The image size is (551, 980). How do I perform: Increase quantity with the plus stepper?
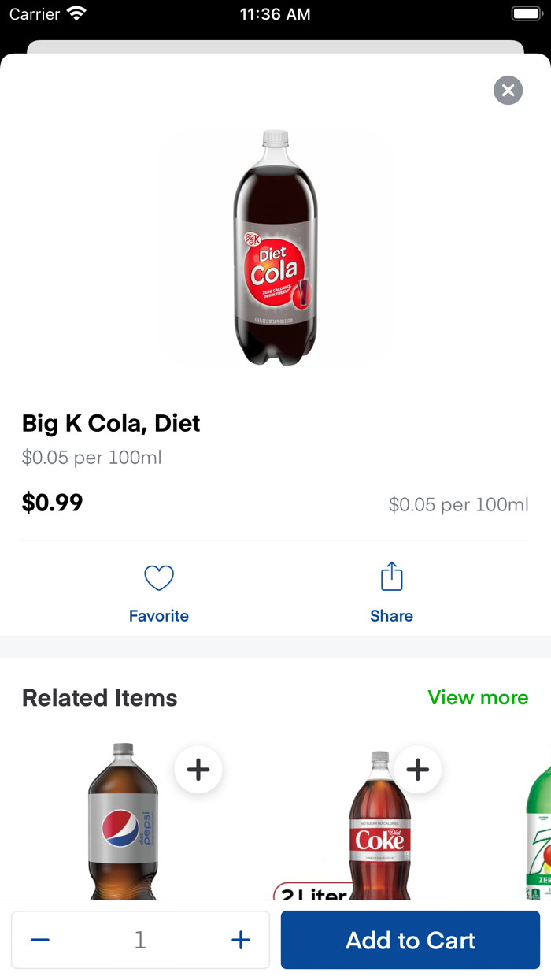tap(241, 939)
